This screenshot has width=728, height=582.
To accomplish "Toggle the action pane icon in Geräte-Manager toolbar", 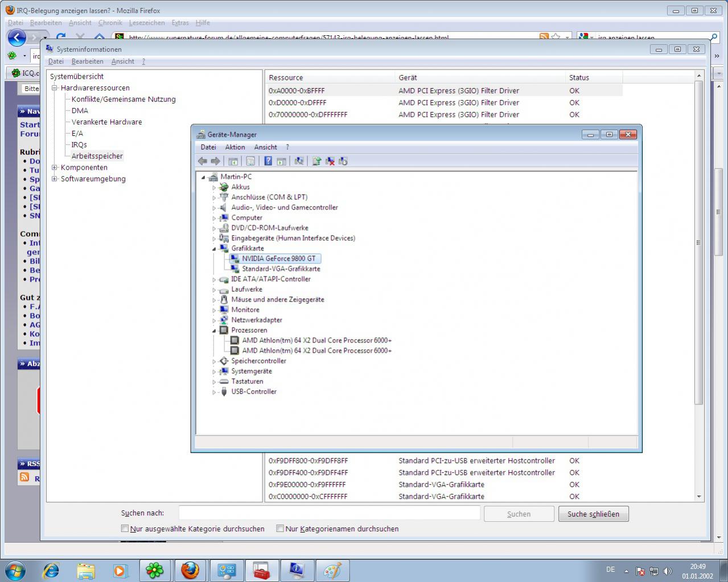I will (281, 161).
